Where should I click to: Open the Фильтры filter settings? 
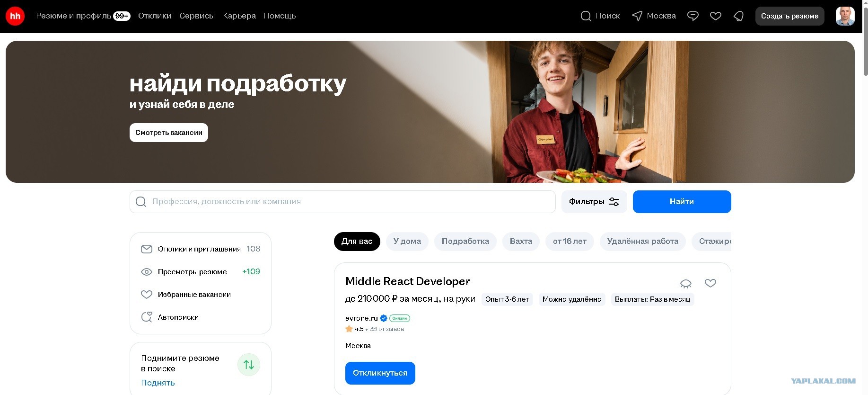[x=594, y=202]
